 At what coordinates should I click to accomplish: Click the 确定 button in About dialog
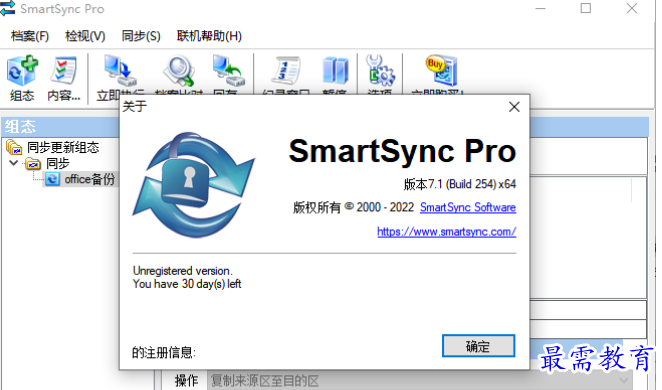(x=478, y=346)
